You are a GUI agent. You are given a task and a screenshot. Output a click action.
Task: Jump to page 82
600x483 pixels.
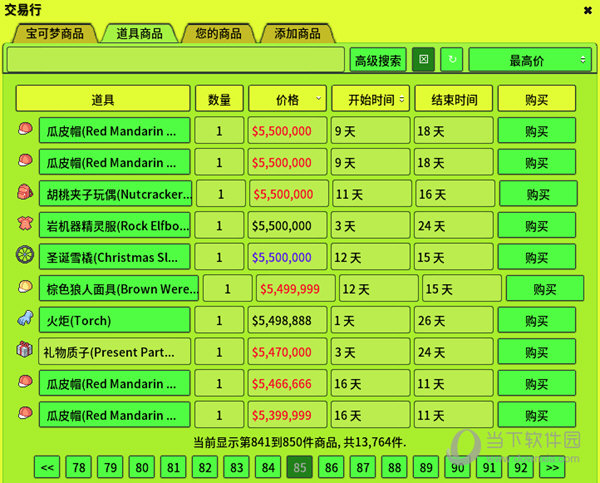205,467
